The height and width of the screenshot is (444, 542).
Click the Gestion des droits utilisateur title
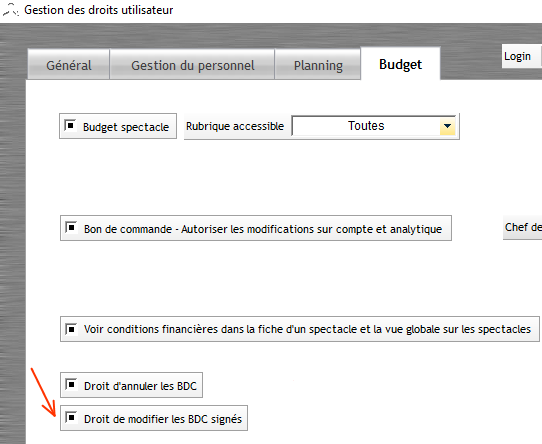pyautogui.click(x=99, y=10)
